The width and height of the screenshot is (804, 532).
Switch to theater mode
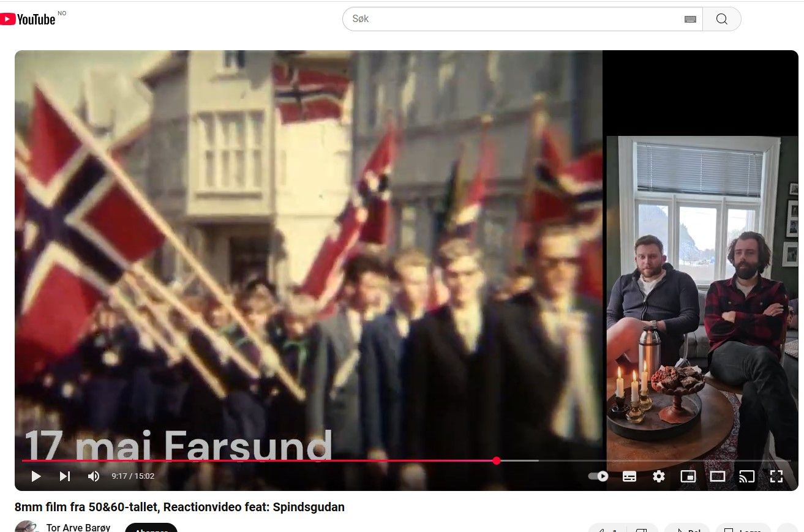pyautogui.click(x=717, y=476)
